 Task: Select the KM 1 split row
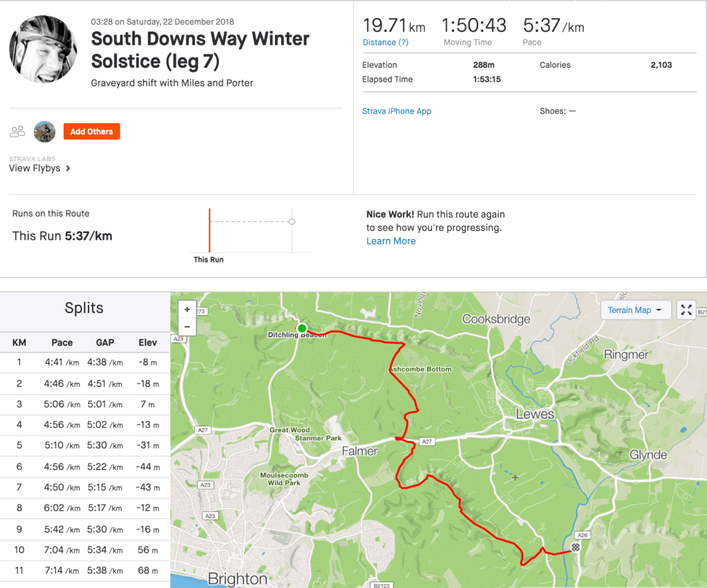84,362
